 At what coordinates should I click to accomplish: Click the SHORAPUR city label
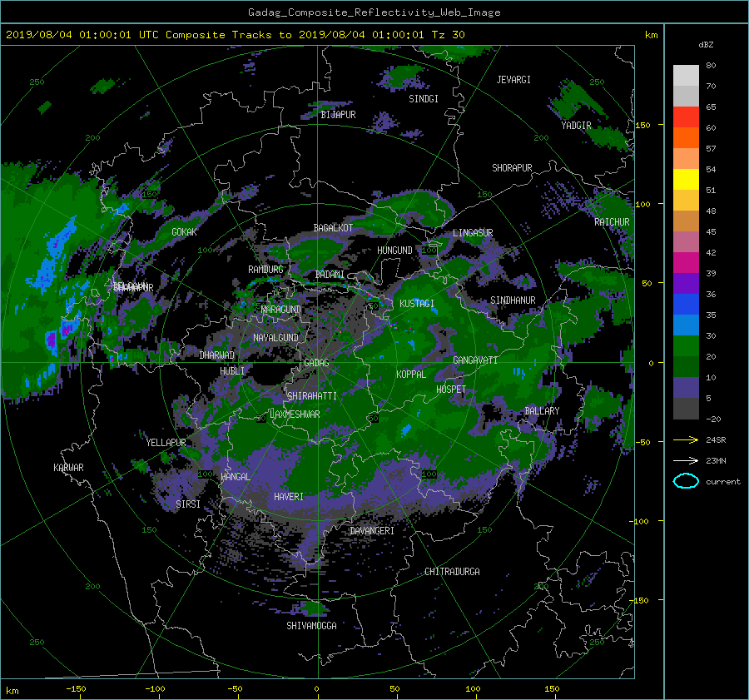click(x=512, y=168)
